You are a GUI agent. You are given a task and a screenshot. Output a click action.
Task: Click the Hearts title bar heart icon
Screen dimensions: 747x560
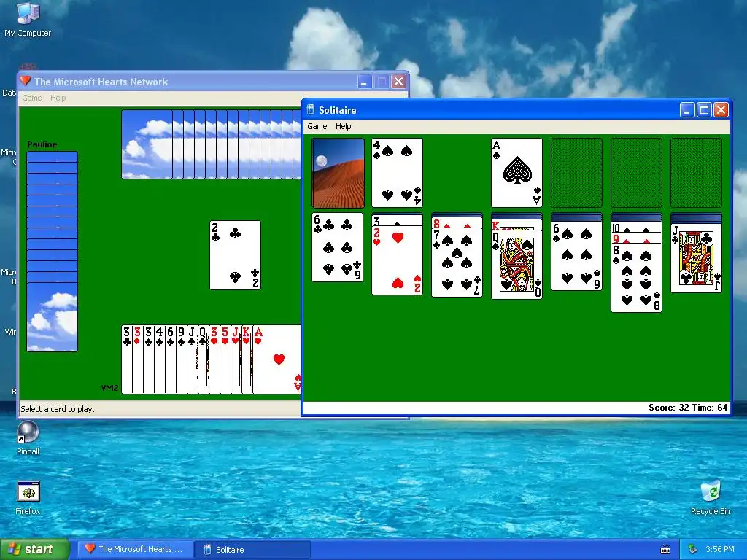click(x=26, y=81)
